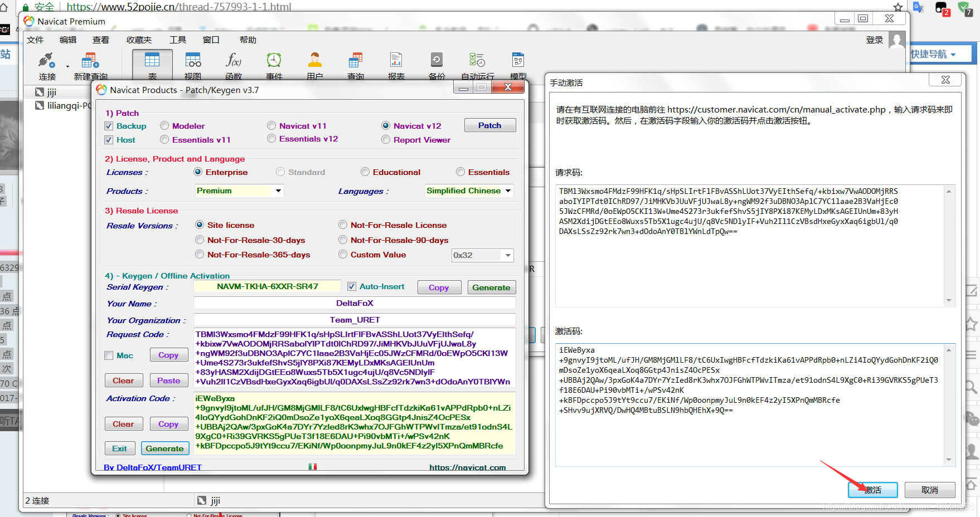The height and width of the screenshot is (517, 980).
Task: Open the Automation (自动运行) toolbar icon
Action: (478, 65)
